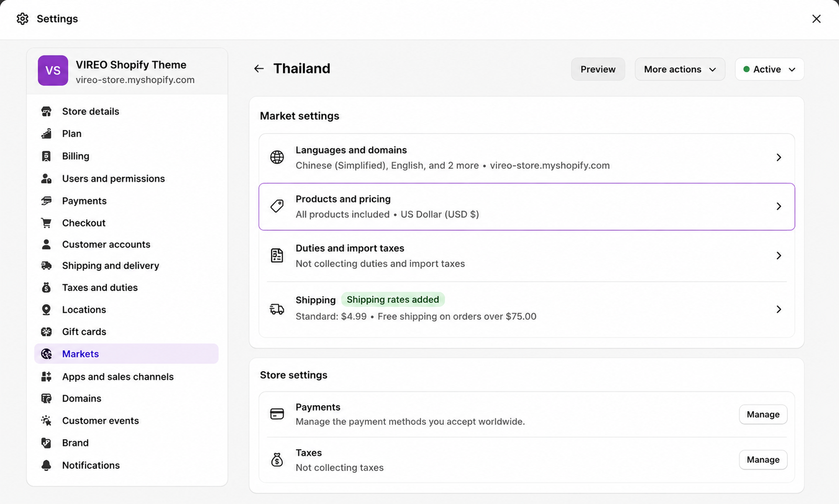The image size is (839, 504).
Task: Click the back arrow next to Thailand
Action: 259,69
